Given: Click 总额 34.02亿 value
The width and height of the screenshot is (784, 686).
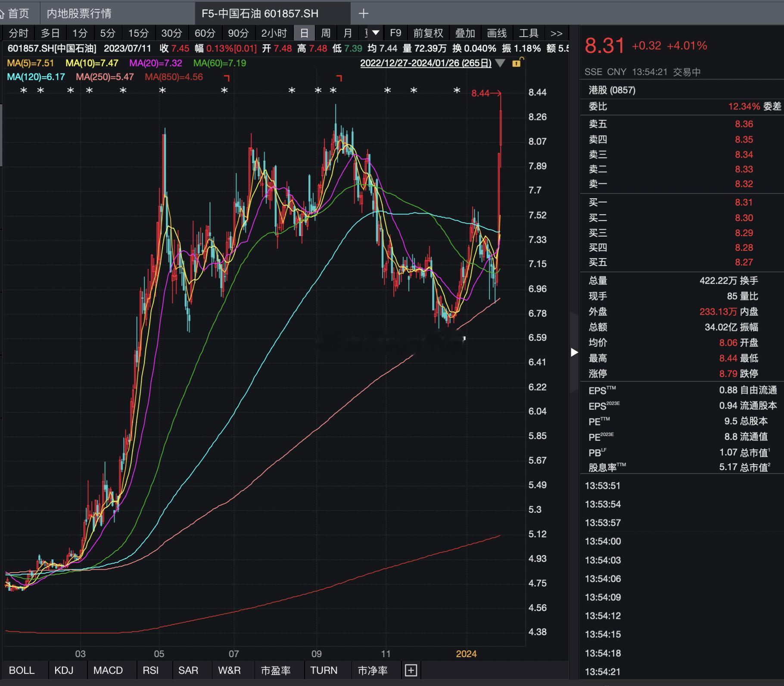Looking at the screenshot, I should 721,327.
